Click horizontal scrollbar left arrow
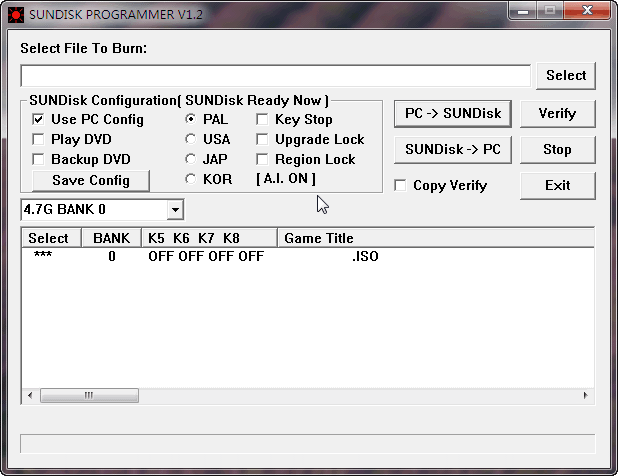 [30, 395]
